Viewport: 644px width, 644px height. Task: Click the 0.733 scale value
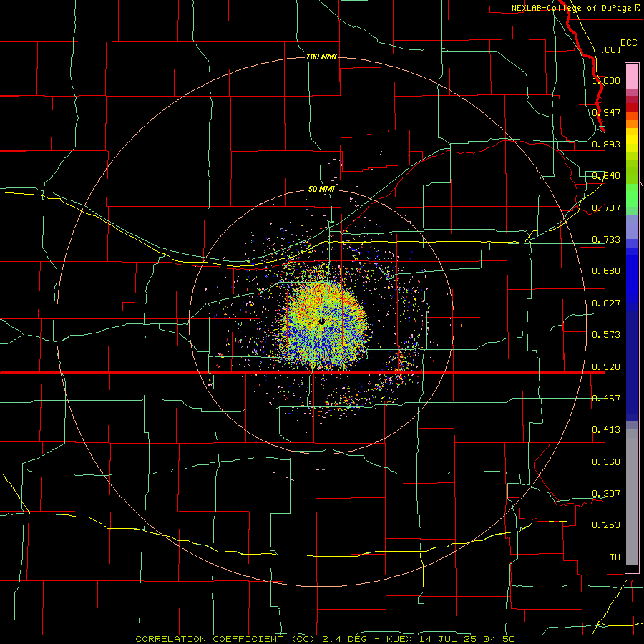(x=606, y=240)
